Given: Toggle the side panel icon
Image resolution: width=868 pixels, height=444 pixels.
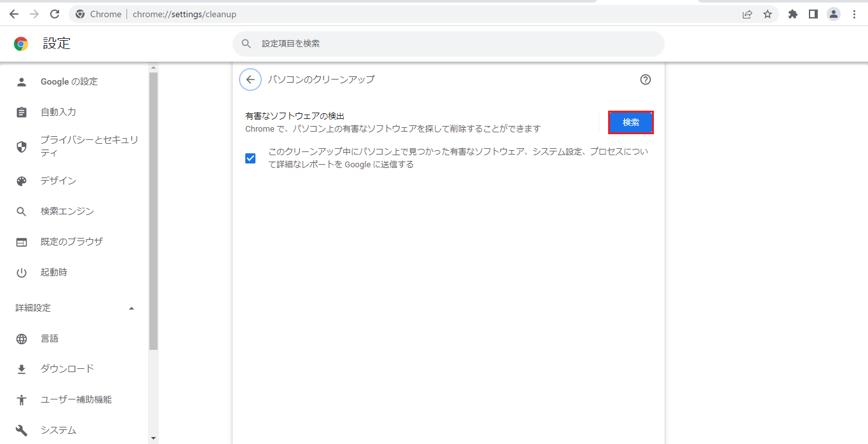Looking at the screenshot, I should [x=813, y=14].
